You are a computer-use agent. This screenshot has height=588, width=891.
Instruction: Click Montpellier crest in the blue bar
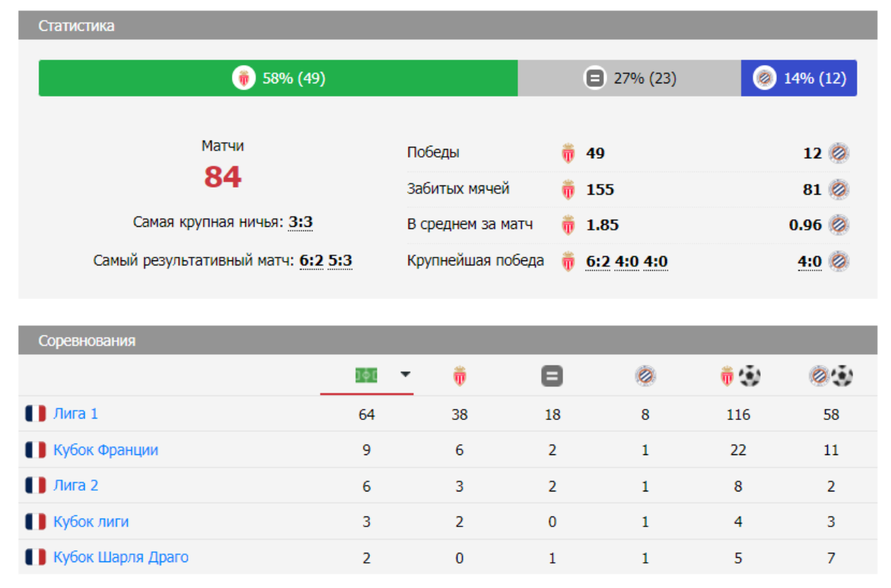[764, 78]
